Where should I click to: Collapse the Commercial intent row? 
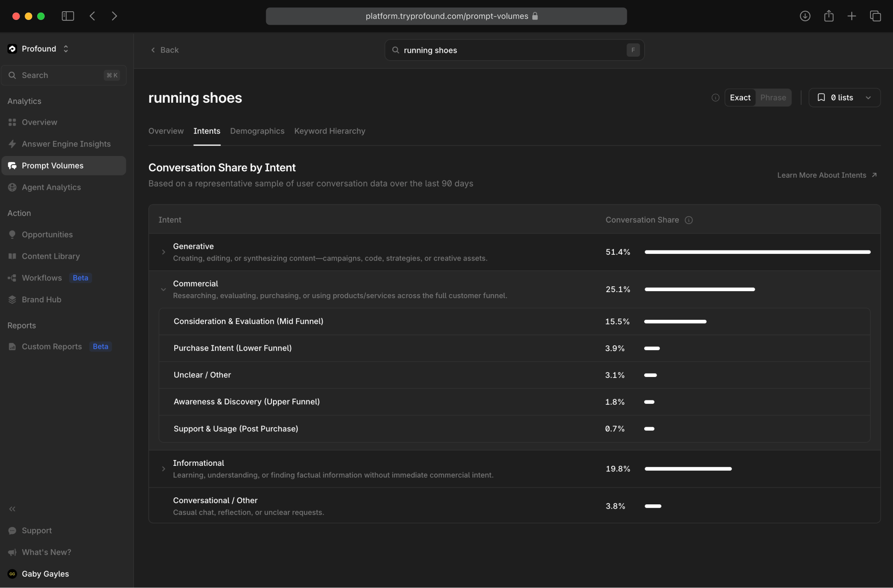tap(163, 289)
